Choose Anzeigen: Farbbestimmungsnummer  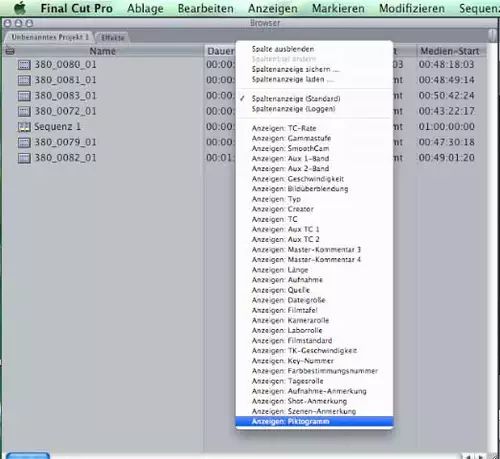pos(314,371)
